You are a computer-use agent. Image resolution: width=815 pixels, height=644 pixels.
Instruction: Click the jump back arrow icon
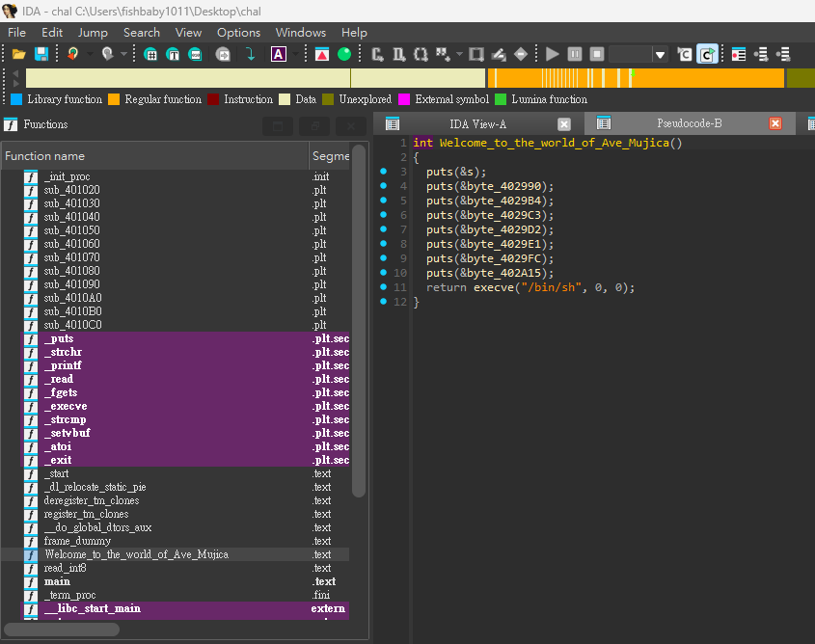(x=73, y=54)
